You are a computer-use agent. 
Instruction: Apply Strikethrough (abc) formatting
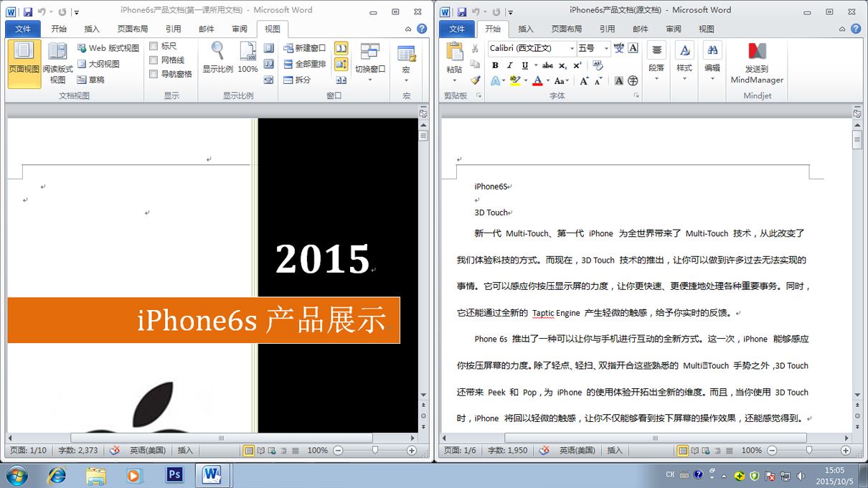[x=548, y=65]
